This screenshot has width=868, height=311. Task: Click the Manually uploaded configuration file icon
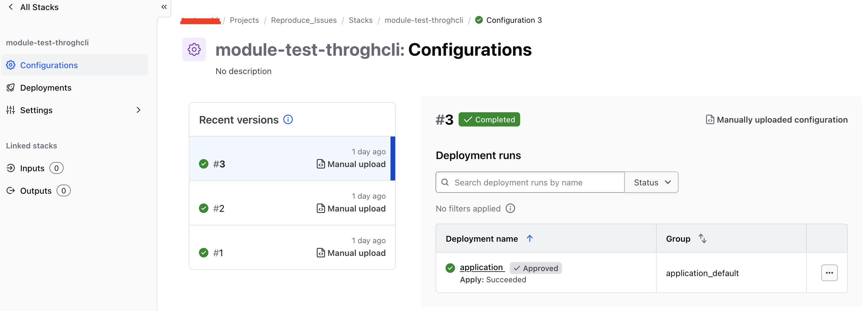(709, 120)
